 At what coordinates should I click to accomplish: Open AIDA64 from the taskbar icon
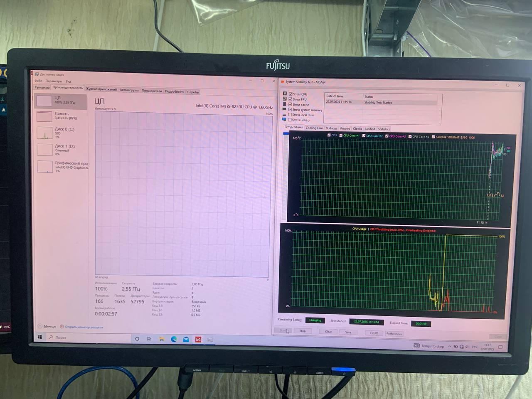pyautogui.click(x=198, y=340)
